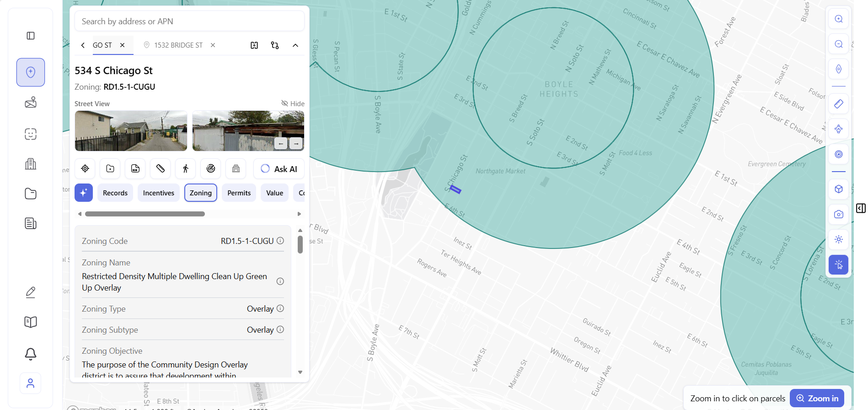
Task: Zoom out with map magnifier minus
Action: click(x=839, y=44)
